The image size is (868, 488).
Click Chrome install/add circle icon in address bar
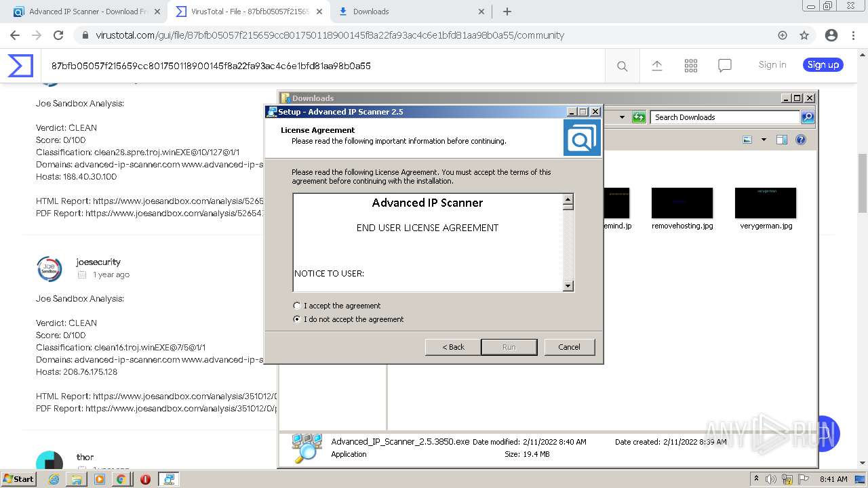[783, 35]
